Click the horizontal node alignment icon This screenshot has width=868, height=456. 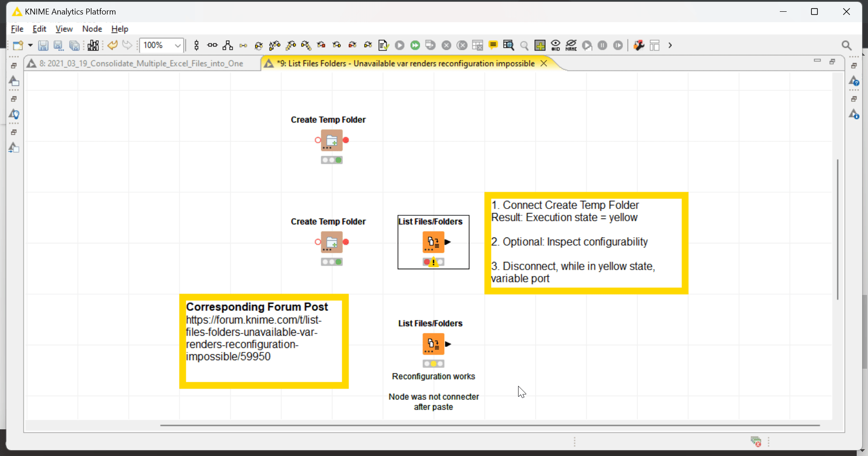212,45
